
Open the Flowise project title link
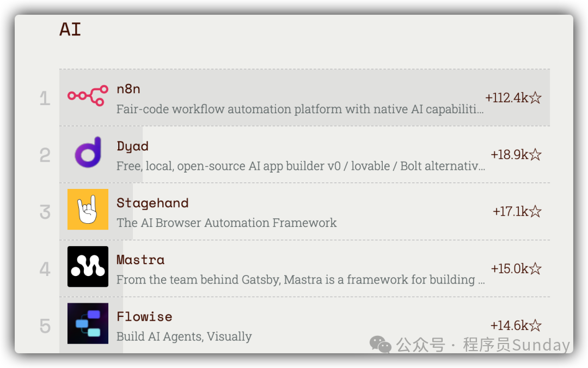click(144, 317)
